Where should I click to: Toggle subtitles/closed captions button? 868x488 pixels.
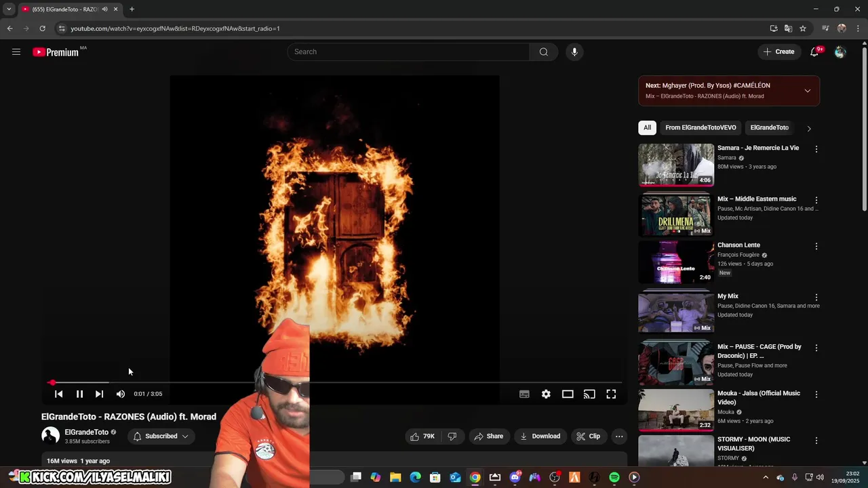[x=524, y=394]
